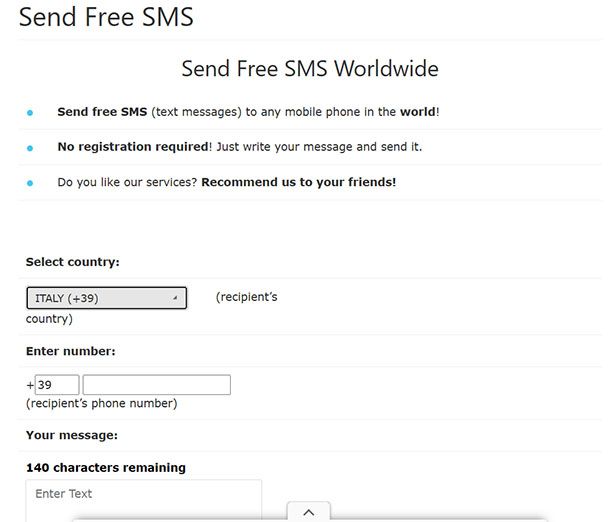This screenshot has height=522, width=610.
Task: Expand the chevron-up panel at the bottom
Action: [308, 511]
